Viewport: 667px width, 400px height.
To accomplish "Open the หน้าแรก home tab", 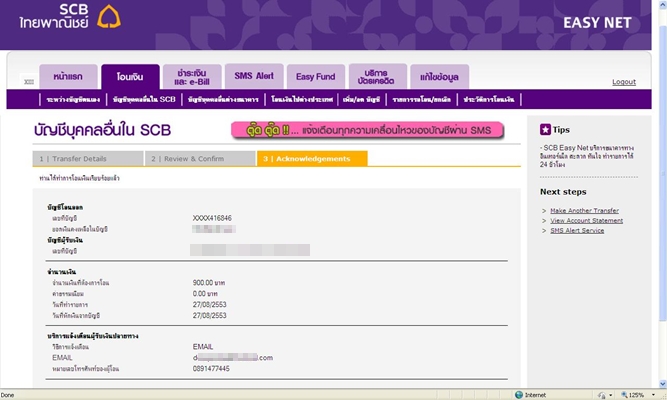I will pyautogui.click(x=68, y=77).
